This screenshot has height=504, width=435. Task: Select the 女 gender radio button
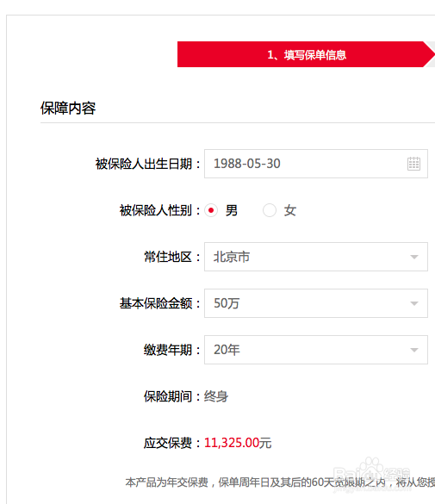tap(270, 210)
